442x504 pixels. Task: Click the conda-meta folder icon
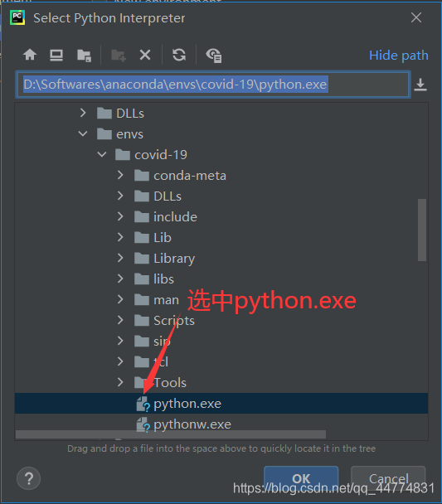[142, 176]
